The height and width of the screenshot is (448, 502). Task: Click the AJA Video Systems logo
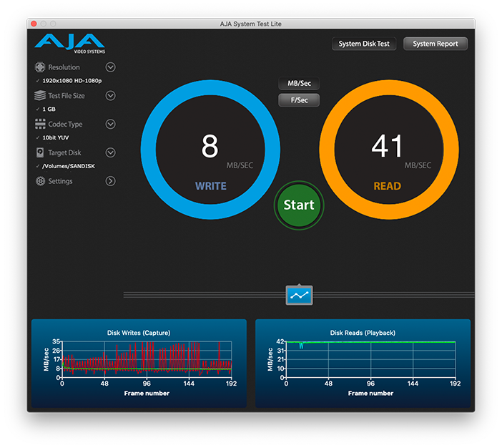(x=70, y=44)
